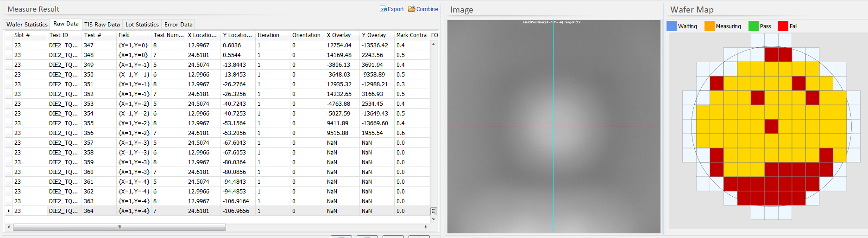Select the Lot Statistics tab

tap(142, 25)
